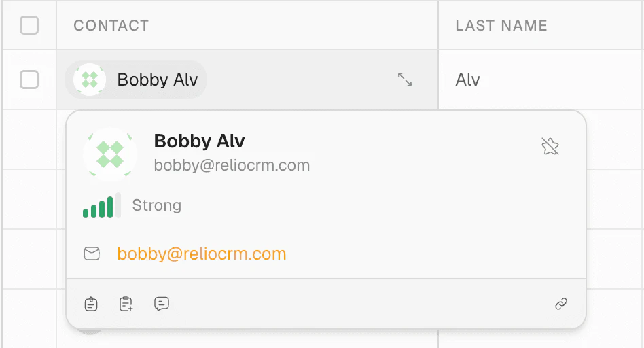Click the comment bubble icon in card footer
Image resolution: width=644 pixels, height=348 pixels.
pos(161,304)
